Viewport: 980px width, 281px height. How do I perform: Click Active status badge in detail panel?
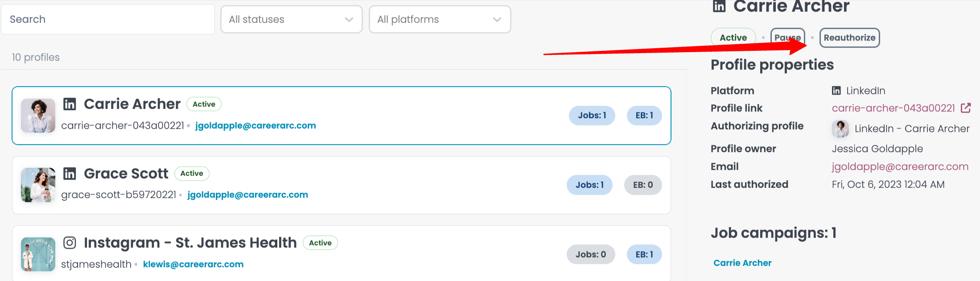733,37
